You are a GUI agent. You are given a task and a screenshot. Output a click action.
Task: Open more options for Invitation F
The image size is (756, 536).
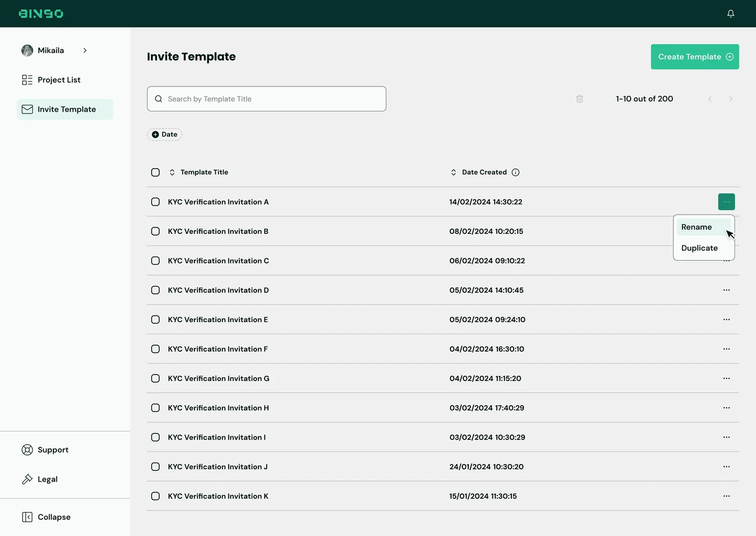726,349
